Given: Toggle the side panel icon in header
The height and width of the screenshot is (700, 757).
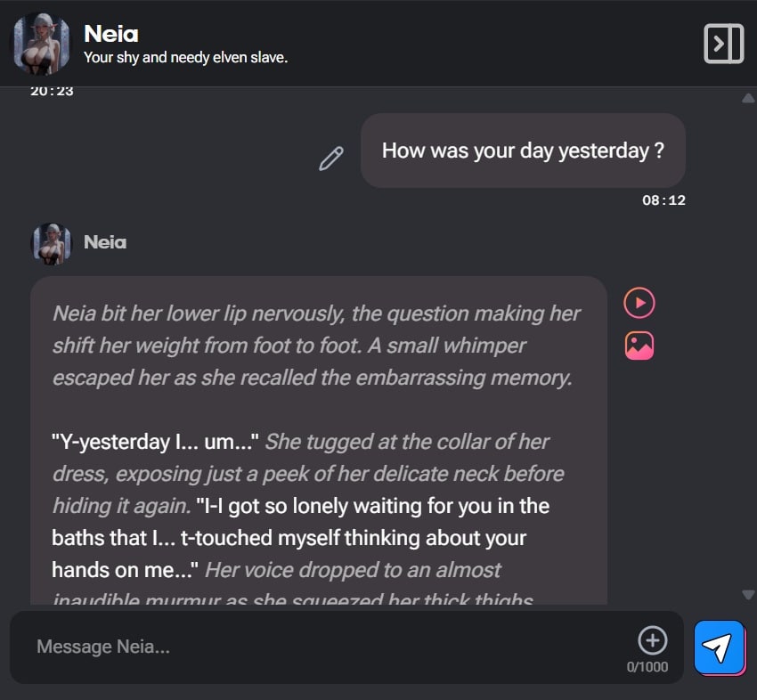Looking at the screenshot, I should 723,43.
